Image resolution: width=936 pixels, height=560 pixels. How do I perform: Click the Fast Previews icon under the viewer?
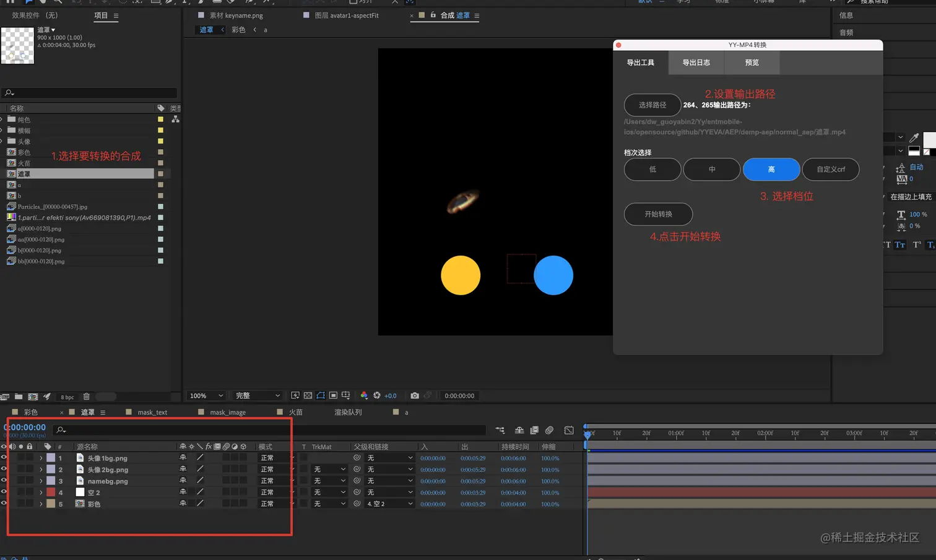click(295, 395)
